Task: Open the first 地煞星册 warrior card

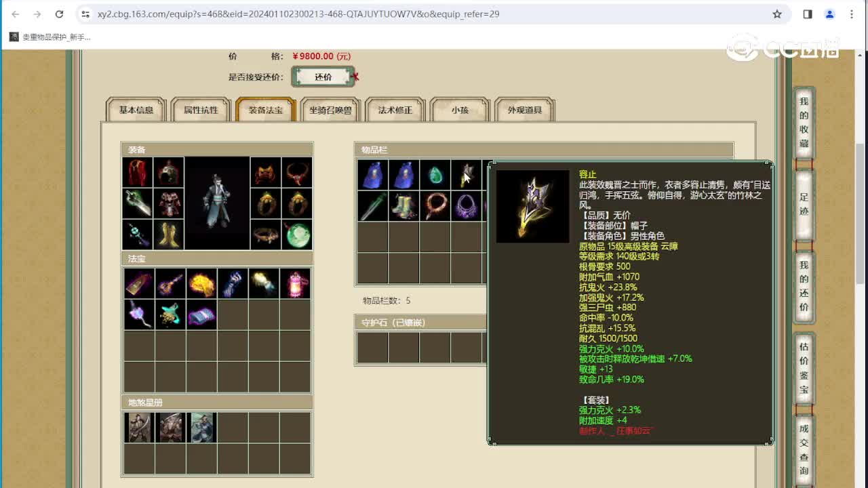Action: click(x=139, y=428)
